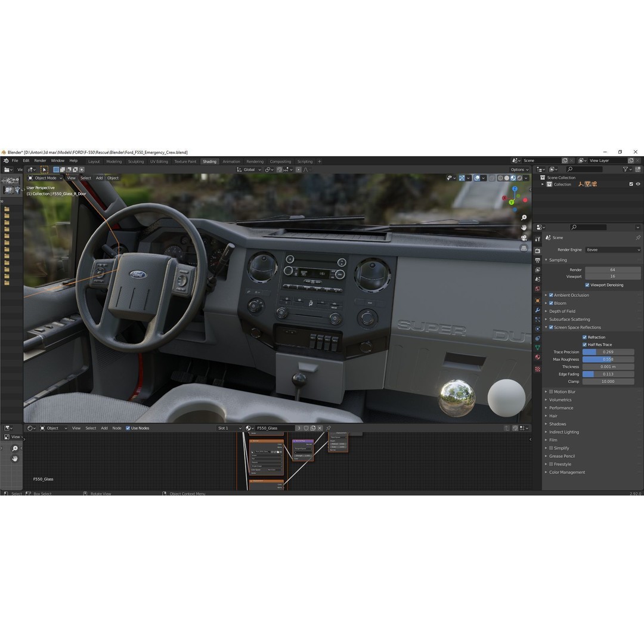The image size is (644, 644).
Task: Toggle Viewport Denoising checkbox
Action: click(x=587, y=285)
